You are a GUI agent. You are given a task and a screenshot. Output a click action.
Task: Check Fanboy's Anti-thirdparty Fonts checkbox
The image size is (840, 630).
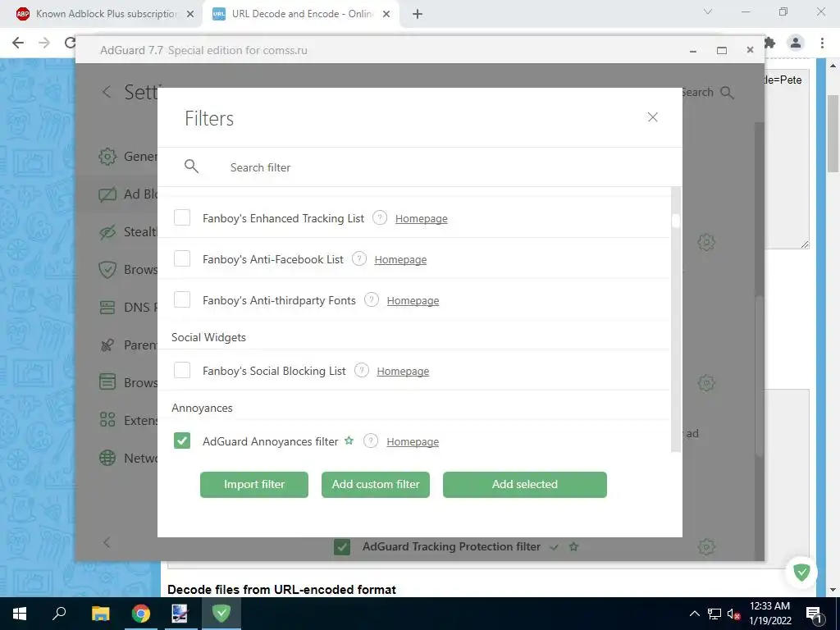point(182,299)
